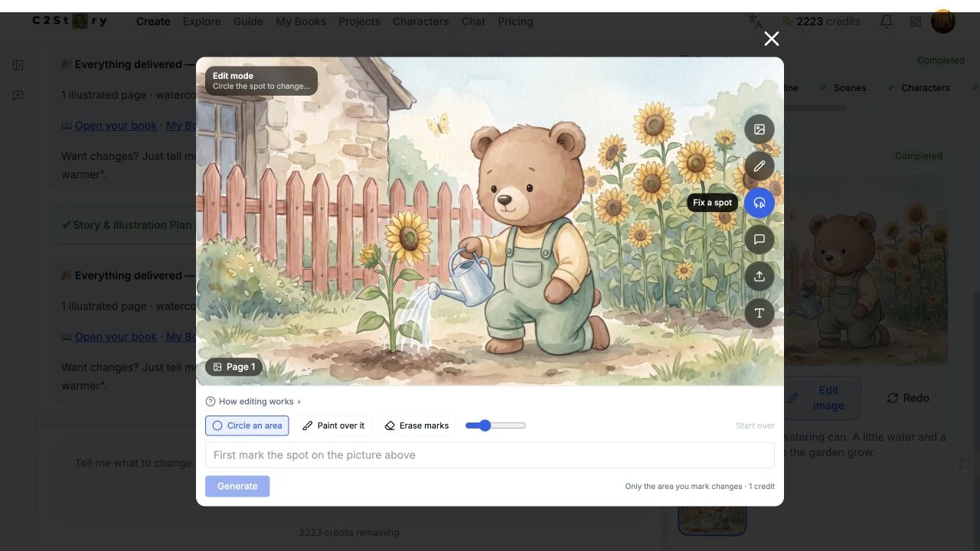Open the notifications bell
This screenshot has width=980, height=551.
pos(887,21)
